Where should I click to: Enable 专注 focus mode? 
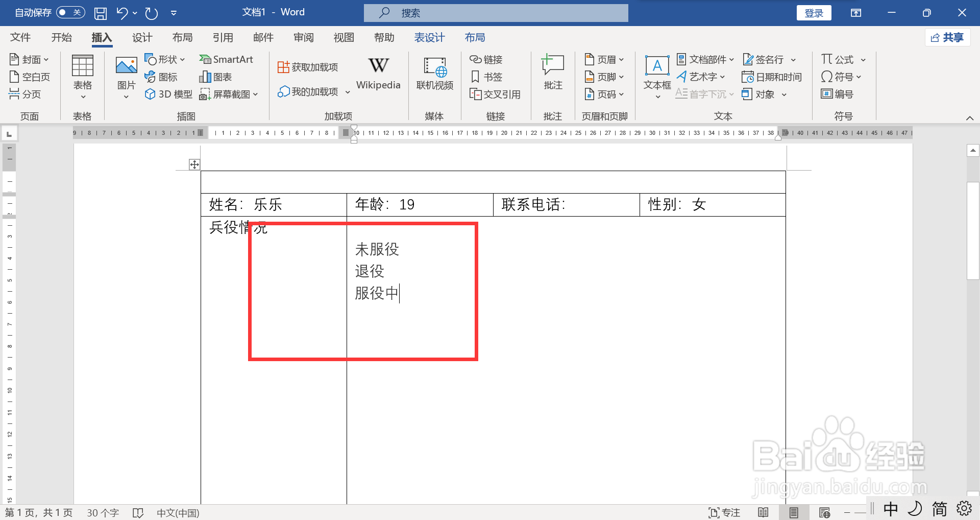724,512
